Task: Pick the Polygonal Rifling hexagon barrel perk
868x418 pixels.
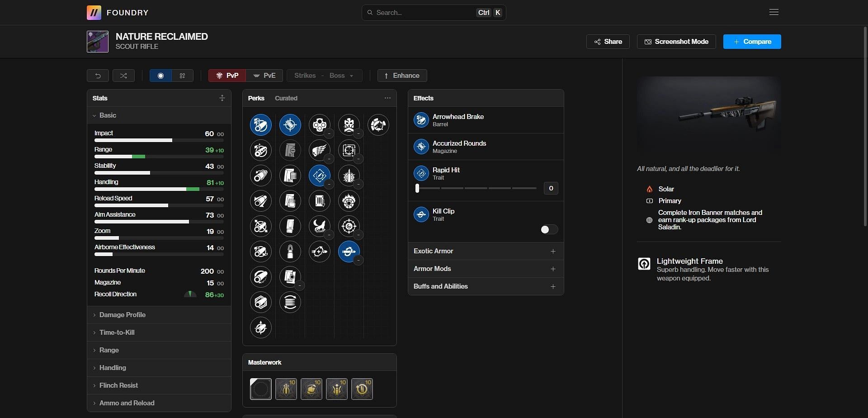Action: (x=261, y=302)
